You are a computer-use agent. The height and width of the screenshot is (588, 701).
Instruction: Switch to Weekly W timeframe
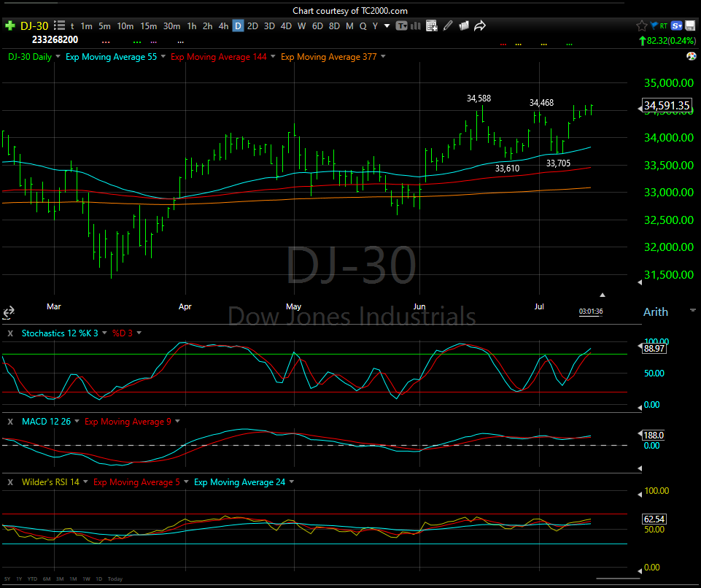click(302, 26)
